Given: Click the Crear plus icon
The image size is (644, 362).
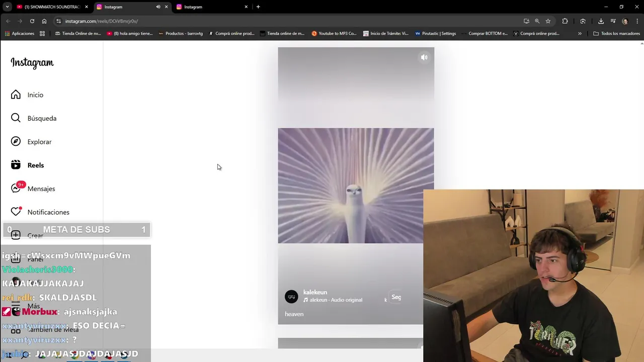Looking at the screenshot, I should pyautogui.click(x=16, y=235).
